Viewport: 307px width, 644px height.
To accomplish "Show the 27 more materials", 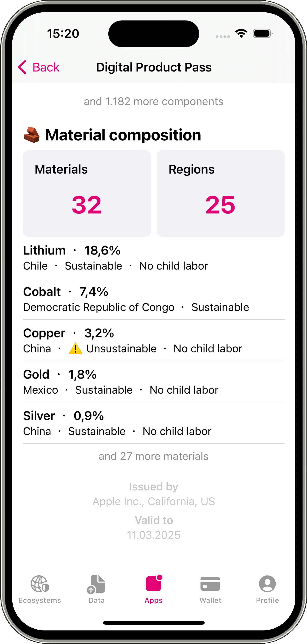I will 154,456.
